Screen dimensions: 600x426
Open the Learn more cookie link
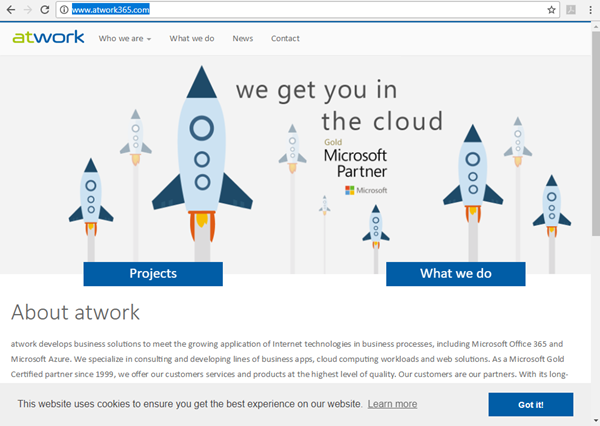pos(392,404)
